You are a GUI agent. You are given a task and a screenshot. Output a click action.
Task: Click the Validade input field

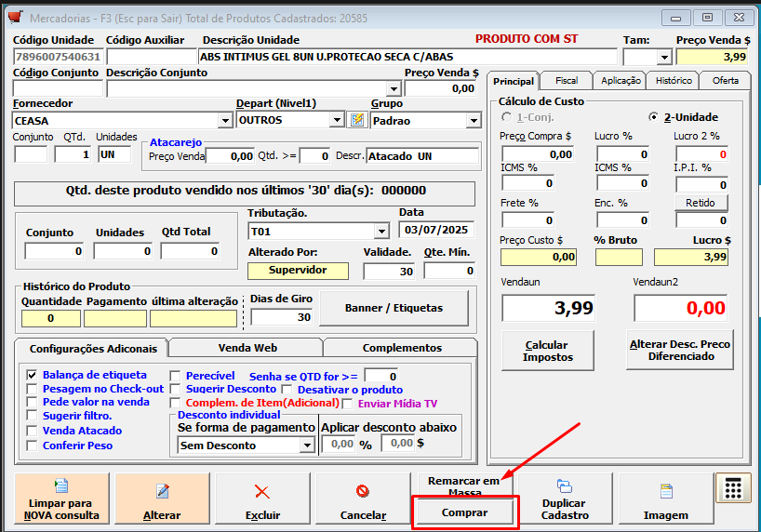[x=388, y=271]
